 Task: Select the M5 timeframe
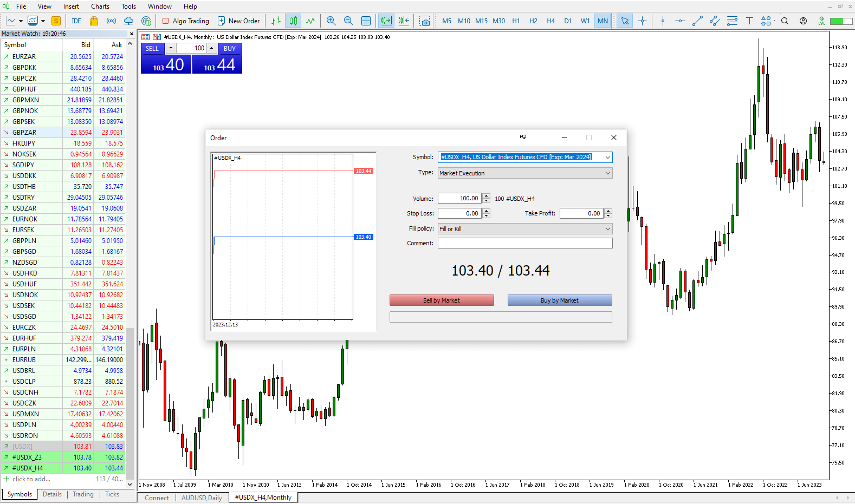click(x=446, y=21)
